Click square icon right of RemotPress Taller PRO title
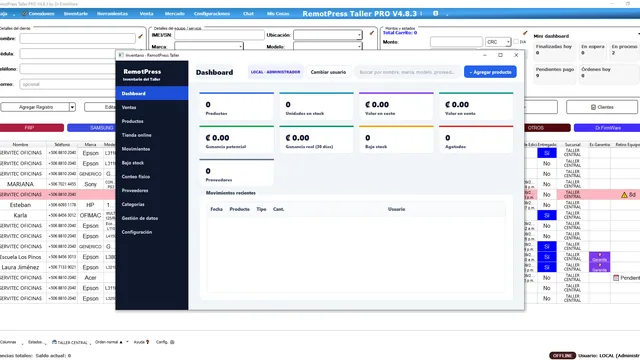This screenshot has height=360, width=640. tap(436, 13)
